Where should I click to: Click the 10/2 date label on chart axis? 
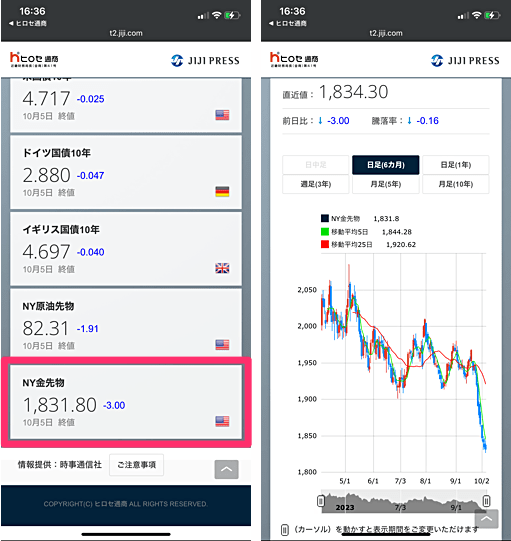coord(482,481)
